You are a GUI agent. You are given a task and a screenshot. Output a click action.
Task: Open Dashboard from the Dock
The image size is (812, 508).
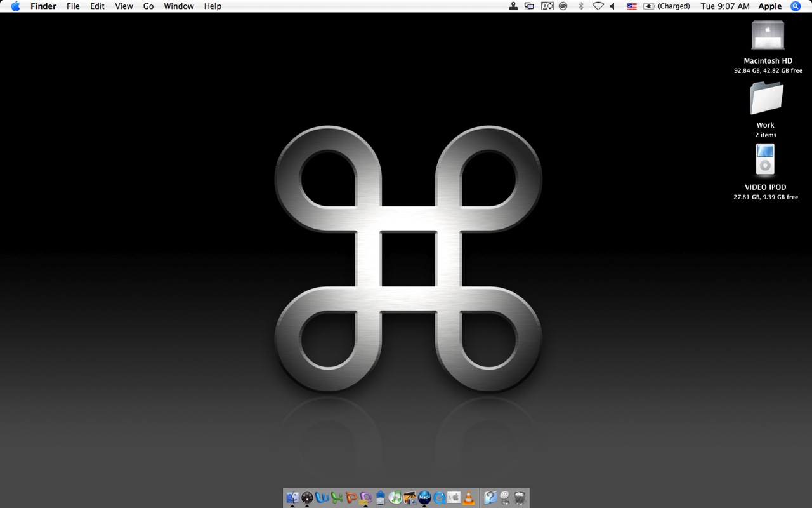point(308,498)
